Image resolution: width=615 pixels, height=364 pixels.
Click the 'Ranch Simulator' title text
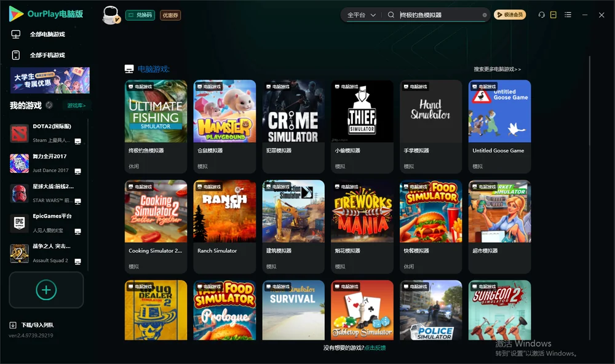(x=217, y=251)
